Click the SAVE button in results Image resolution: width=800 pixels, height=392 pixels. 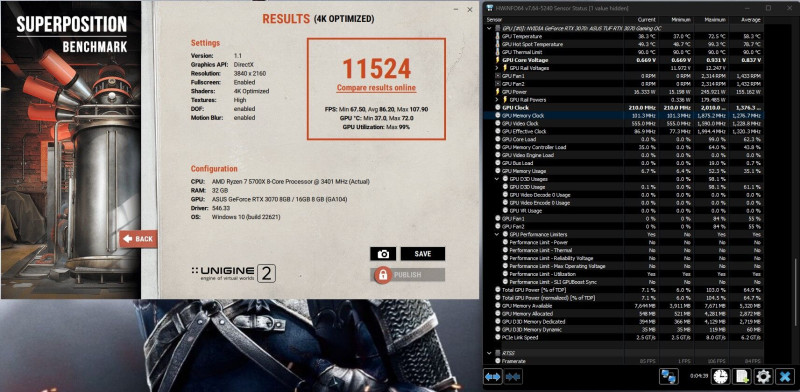tap(422, 254)
